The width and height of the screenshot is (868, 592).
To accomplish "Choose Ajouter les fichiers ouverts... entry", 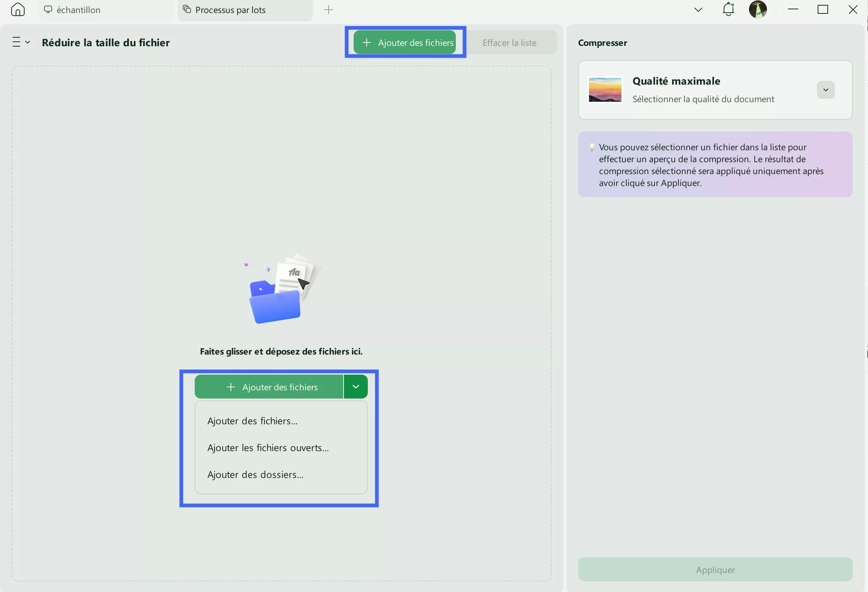I will coord(268,448).
